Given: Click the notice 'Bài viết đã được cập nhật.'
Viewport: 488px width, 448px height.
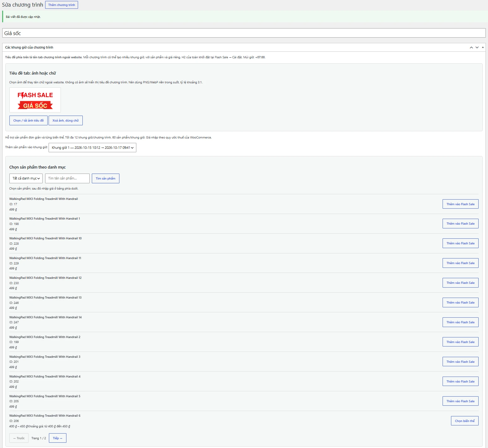Looking at the screenshot, I should [x=23, y=17].
